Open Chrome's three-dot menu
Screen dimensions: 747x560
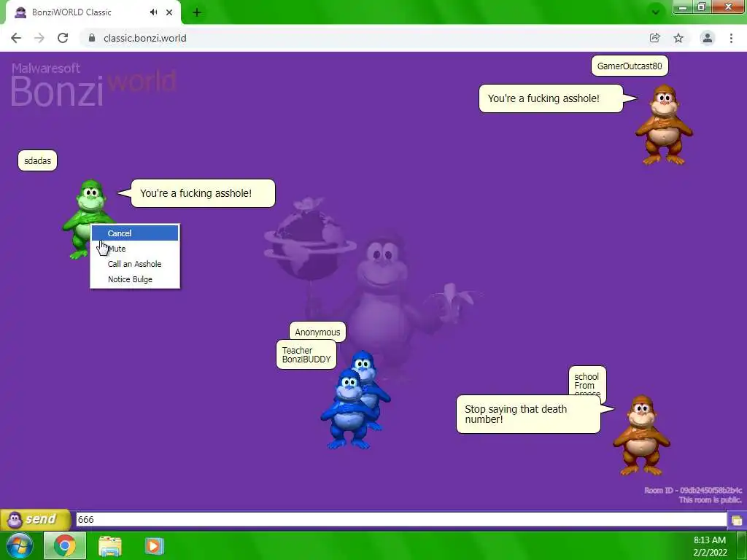coord(731,38)
